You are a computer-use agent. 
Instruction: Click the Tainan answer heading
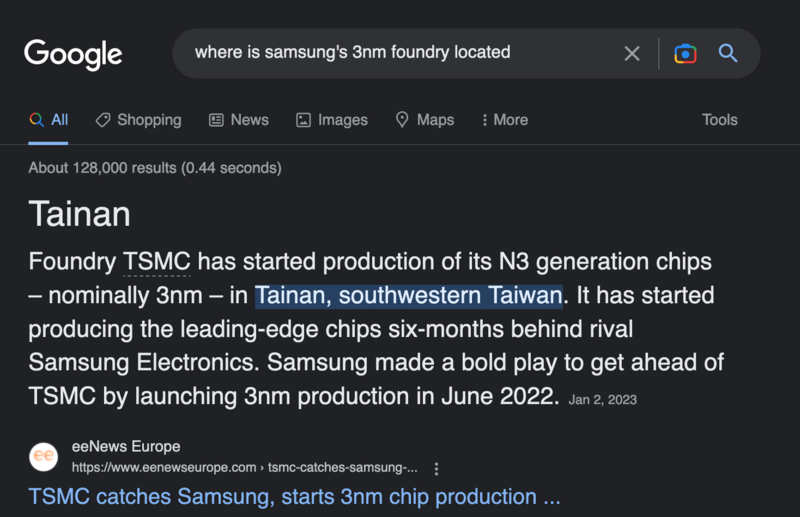tap(80, 214)
